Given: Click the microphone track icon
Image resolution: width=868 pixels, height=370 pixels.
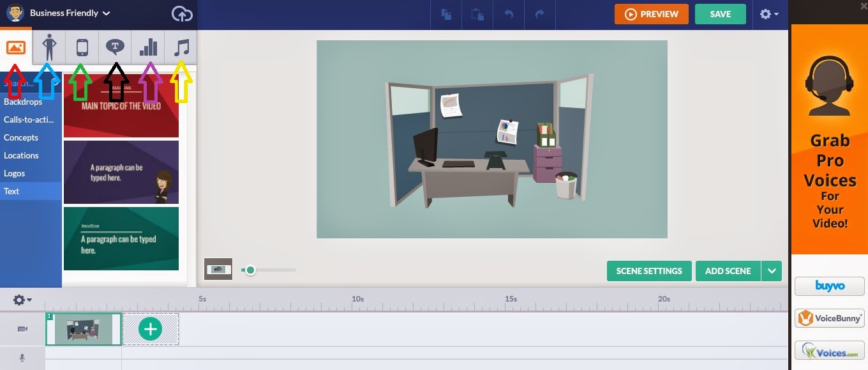Looking at the screenshot, I should 22,358.
